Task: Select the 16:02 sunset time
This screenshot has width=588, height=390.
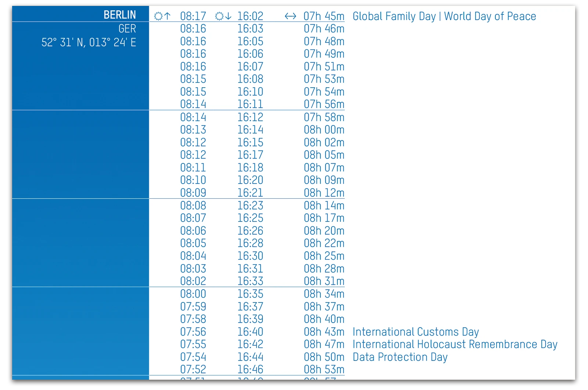Action: pyautogui.click(x=250, y=16)
